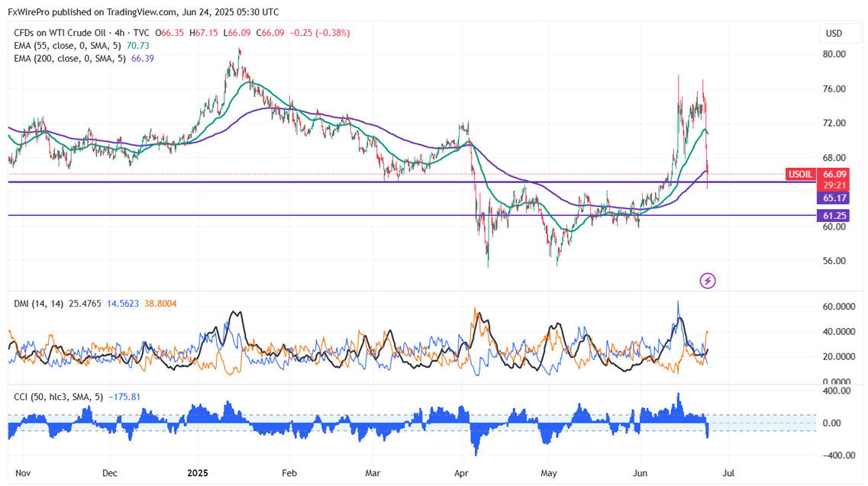
Task: Click the 400.00 CCI axis label
Action: coord(837,391)
